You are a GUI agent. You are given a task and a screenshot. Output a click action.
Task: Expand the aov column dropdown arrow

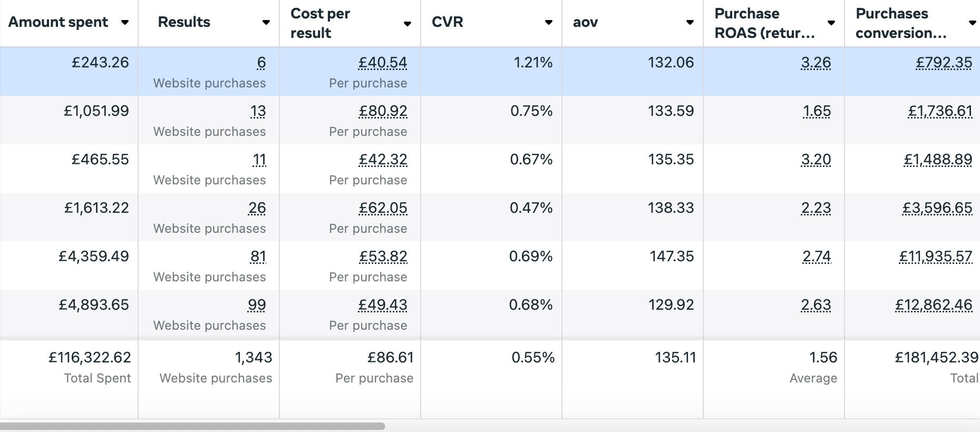[x=690, y=23]
